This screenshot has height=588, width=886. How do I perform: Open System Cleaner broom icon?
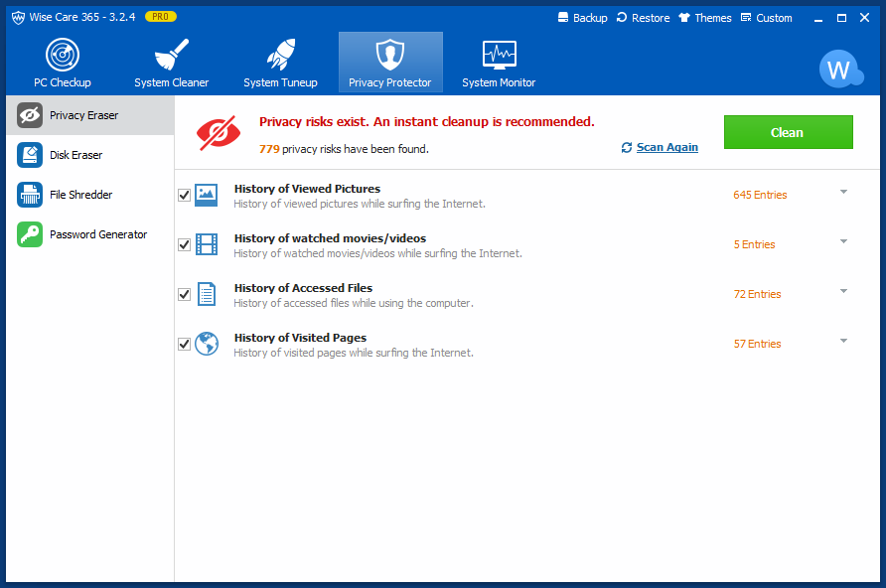(x=172, y=55)
